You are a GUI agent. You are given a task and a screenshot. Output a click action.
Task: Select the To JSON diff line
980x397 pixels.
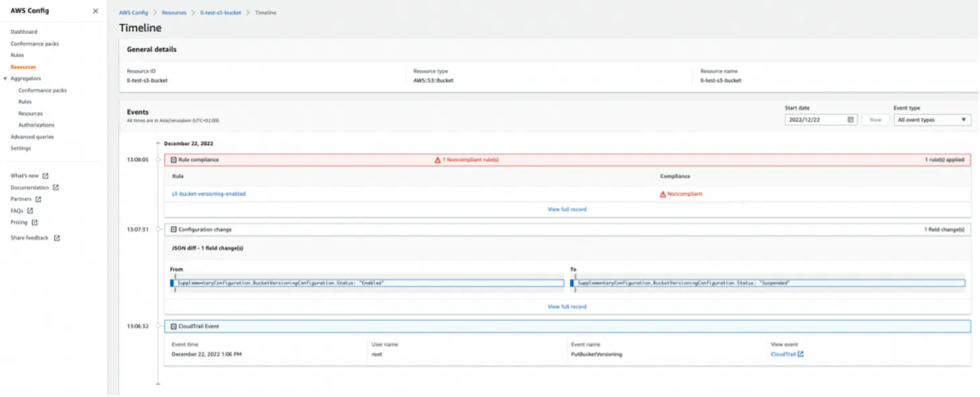pos(768,283)
